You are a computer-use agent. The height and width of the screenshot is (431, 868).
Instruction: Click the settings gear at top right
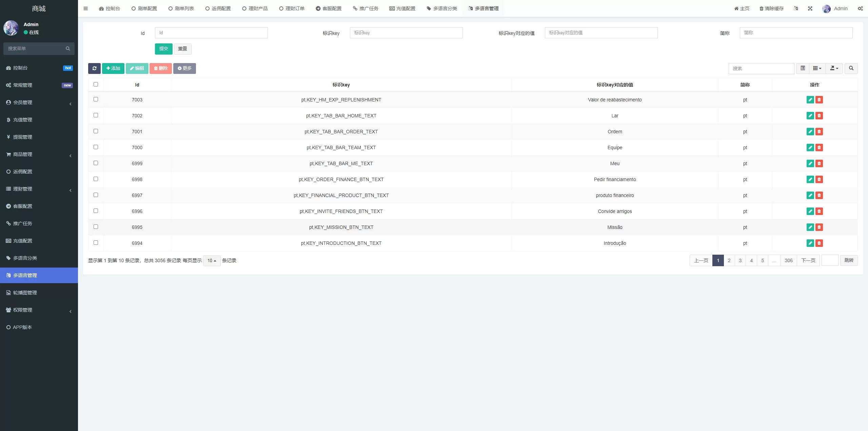[860, 8]
